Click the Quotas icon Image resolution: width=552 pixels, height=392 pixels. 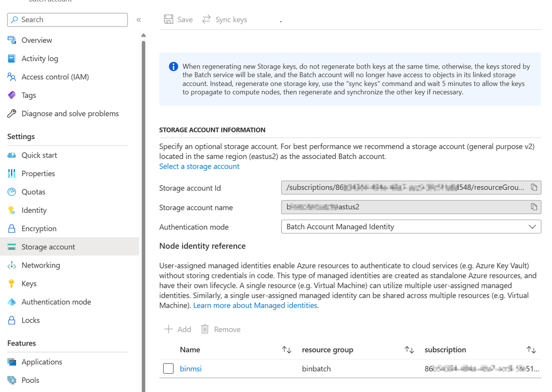[12, 192]
